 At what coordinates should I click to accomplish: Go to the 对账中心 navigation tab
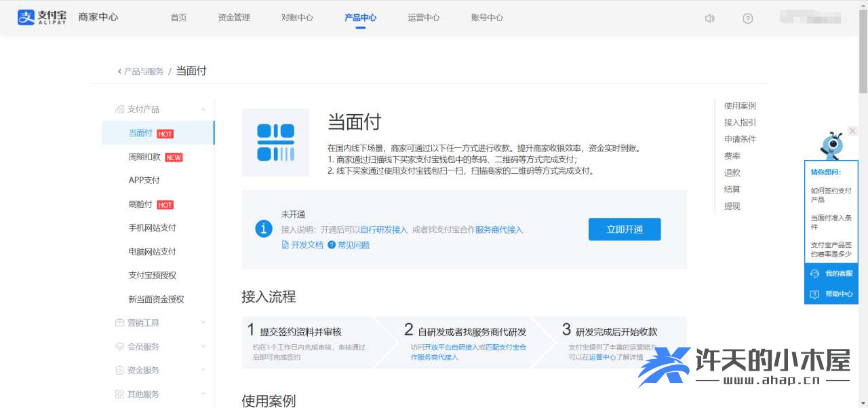297,18
